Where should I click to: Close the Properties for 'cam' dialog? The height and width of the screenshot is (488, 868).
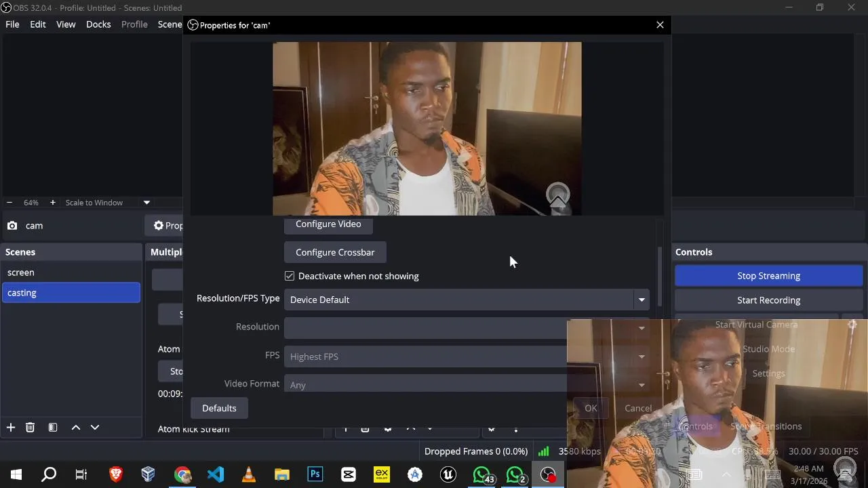660,25
